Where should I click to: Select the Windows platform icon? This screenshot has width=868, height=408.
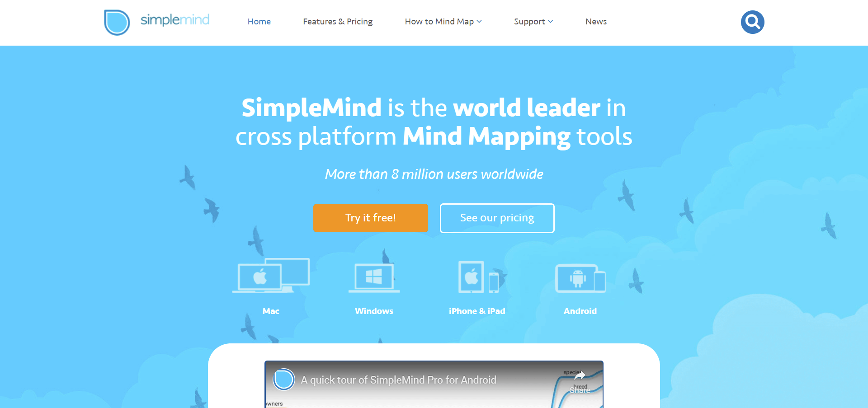374,277
